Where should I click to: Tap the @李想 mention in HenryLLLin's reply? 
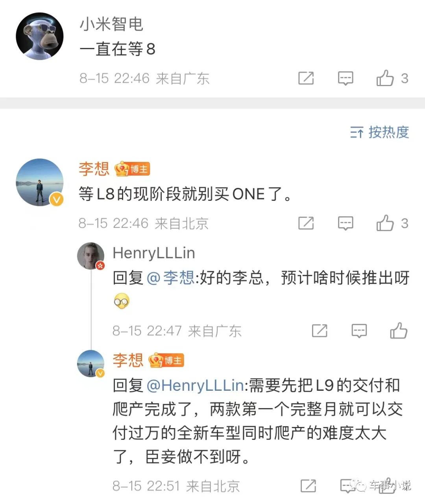pyautogui.click(x=170, y=278)
